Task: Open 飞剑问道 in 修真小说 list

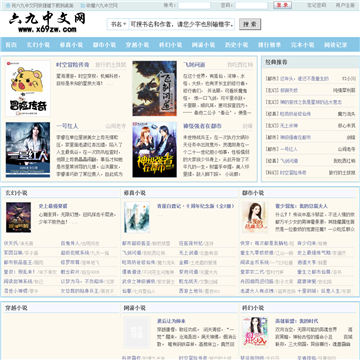Action: coord(132,253)
